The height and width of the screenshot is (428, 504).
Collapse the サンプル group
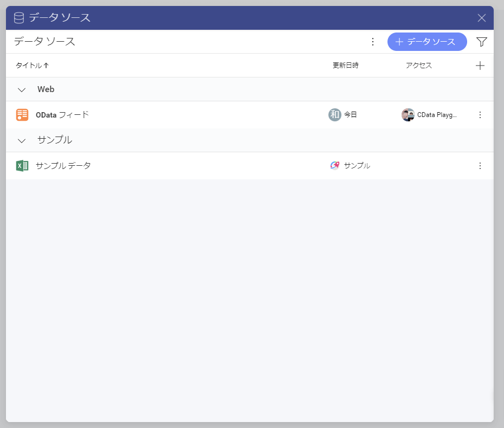coord(22,141)
